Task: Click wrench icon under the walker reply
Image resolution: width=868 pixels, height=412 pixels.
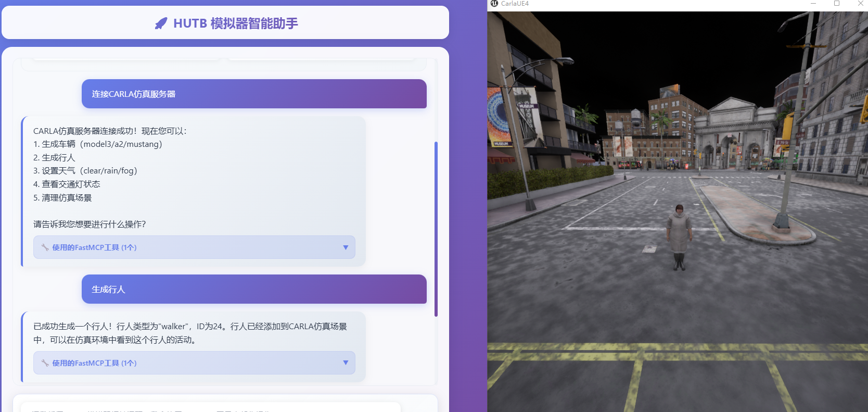Action: [45, 363]
